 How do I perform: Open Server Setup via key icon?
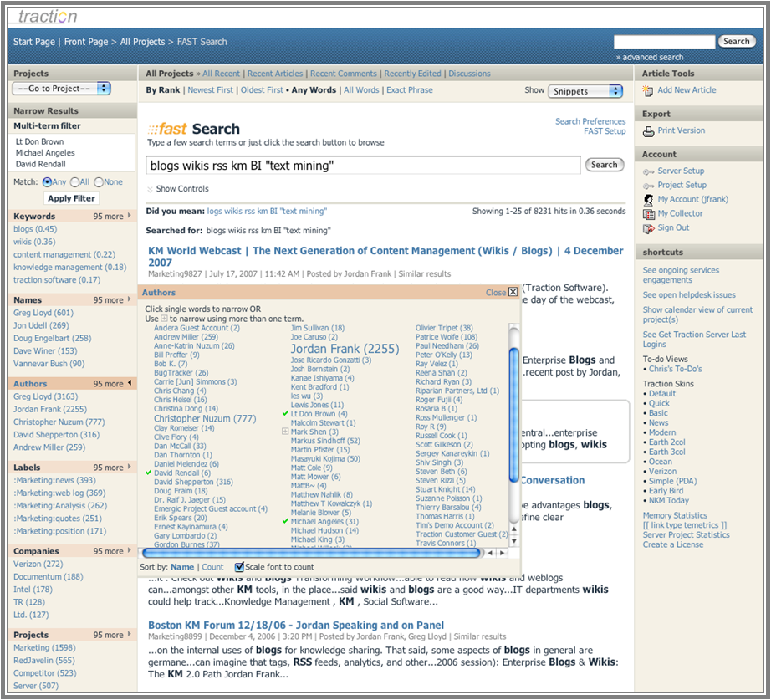pyautogui.click(x=649, y=171)
